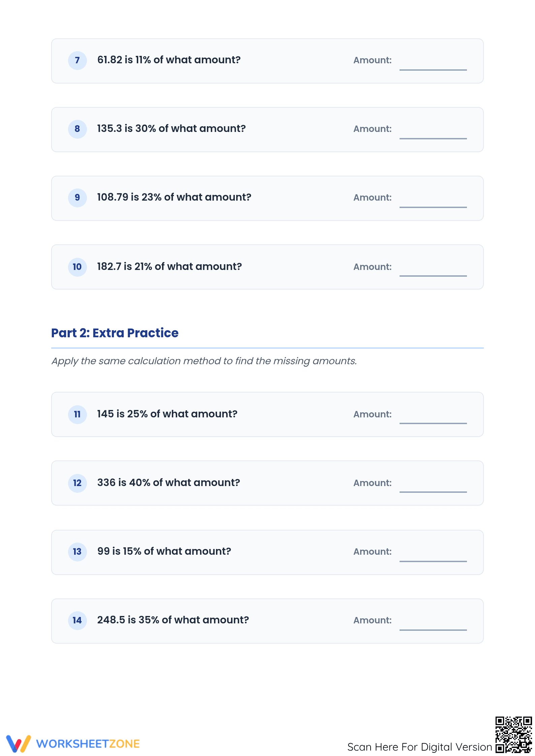
Task: Click Scan Here For Digital Version text
Action: point(420,747)
